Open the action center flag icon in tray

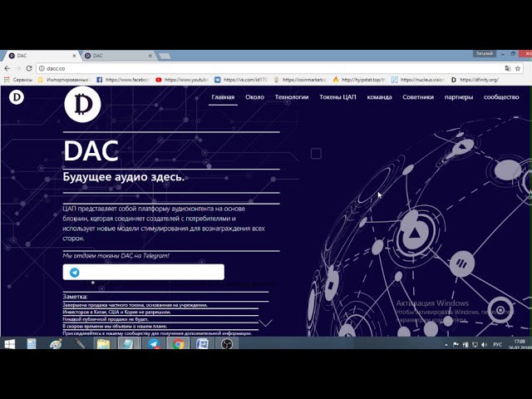pyautogui.click(x=456, y=345)
